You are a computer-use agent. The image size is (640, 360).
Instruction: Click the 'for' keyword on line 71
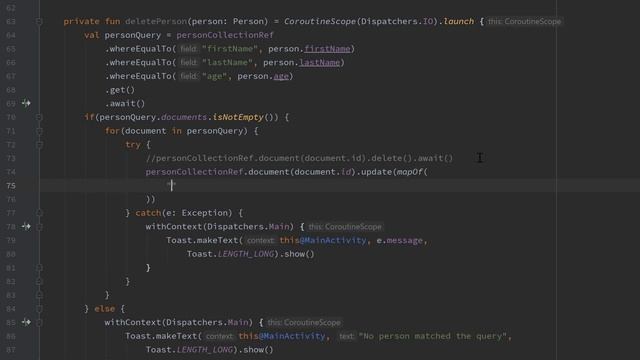click(x=112, y=131)
